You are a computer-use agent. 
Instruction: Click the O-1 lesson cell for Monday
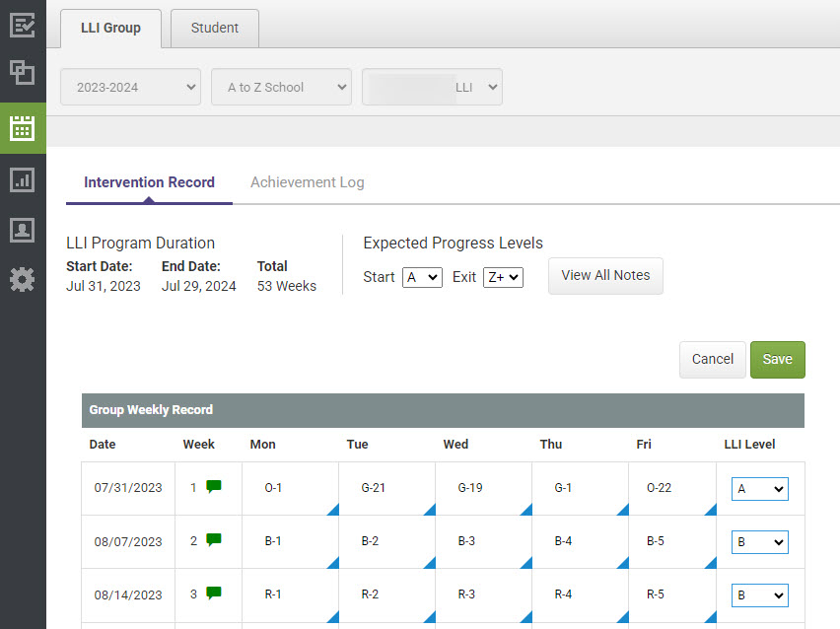pos(274,488)
